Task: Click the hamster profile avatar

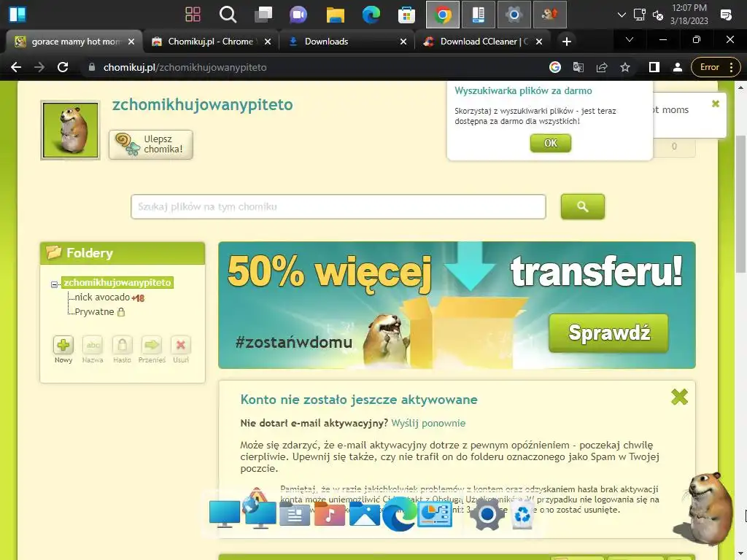Action: [70, 130]
